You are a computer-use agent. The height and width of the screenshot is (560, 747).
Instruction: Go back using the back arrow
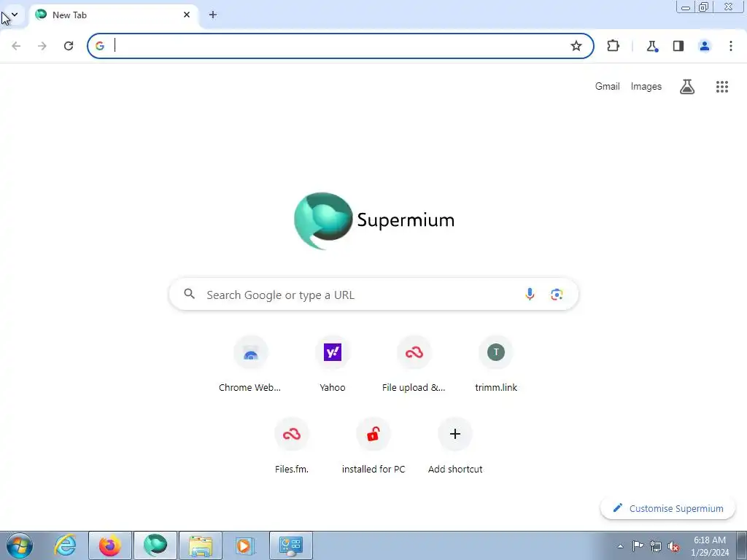click(x=16, y=46)
